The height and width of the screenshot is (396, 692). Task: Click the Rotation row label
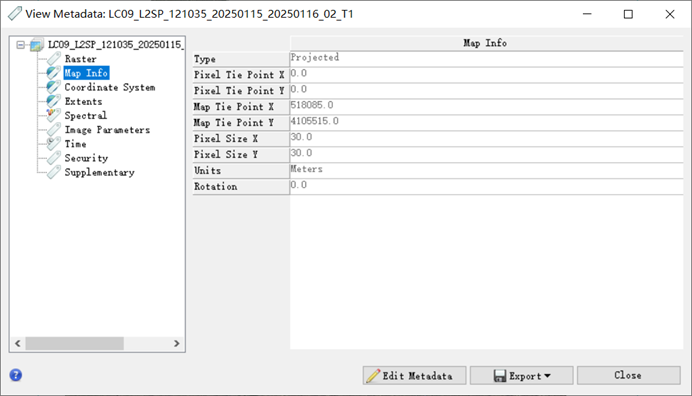241,186
